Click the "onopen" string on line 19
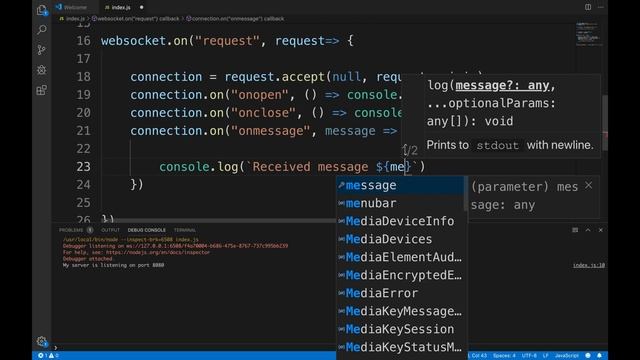This screenshot has height=360, width=640. point(260,95)
